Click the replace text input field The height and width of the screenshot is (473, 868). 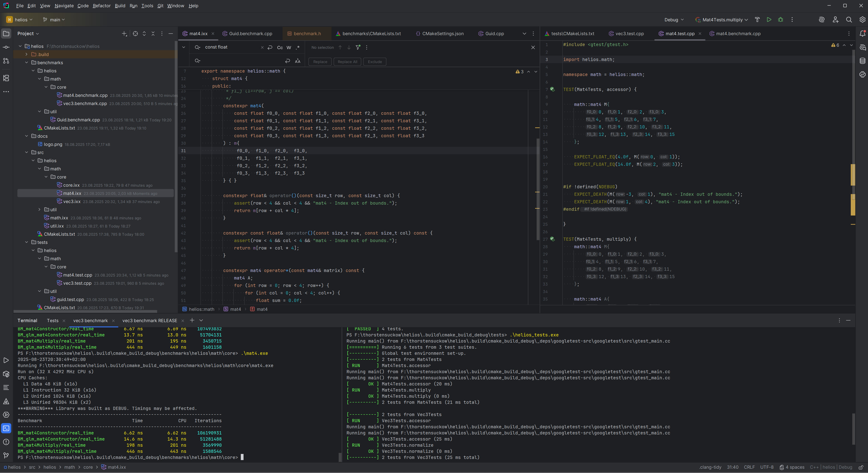(241, 61)
